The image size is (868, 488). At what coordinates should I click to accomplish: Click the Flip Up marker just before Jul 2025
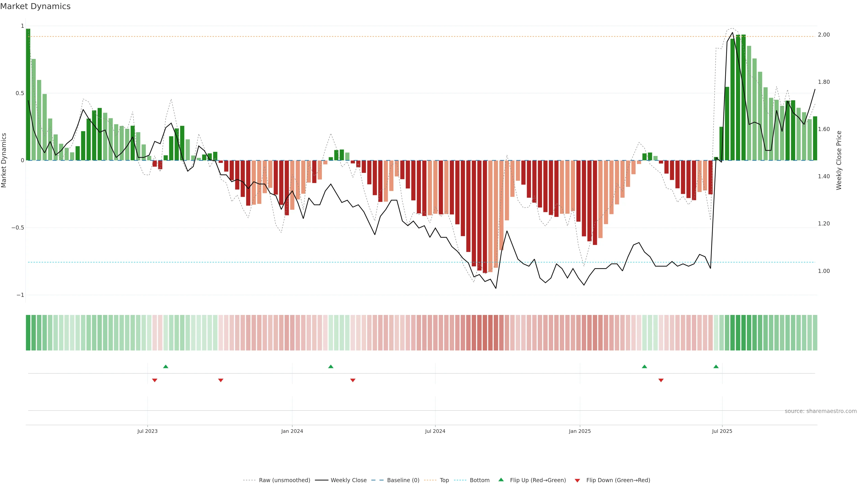716,366
